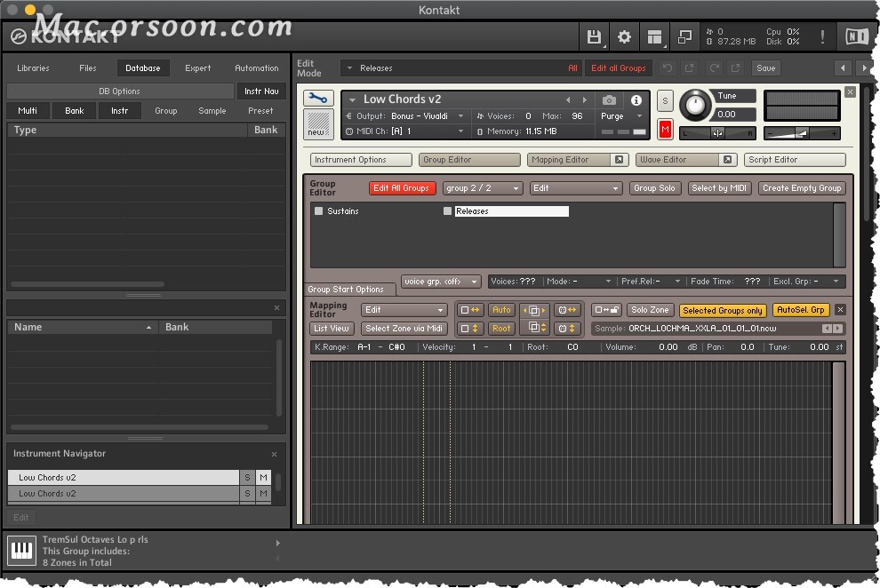This screenshot has height=588, width=880.
Task: Toggle minimized view icon in header
Action: tap(684, 37)
